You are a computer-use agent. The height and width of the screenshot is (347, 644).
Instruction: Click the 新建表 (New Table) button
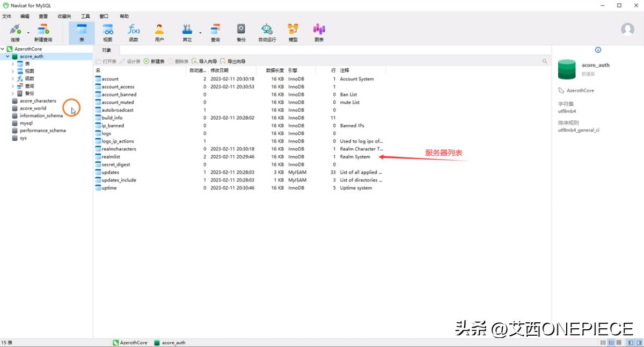(155, 61)
